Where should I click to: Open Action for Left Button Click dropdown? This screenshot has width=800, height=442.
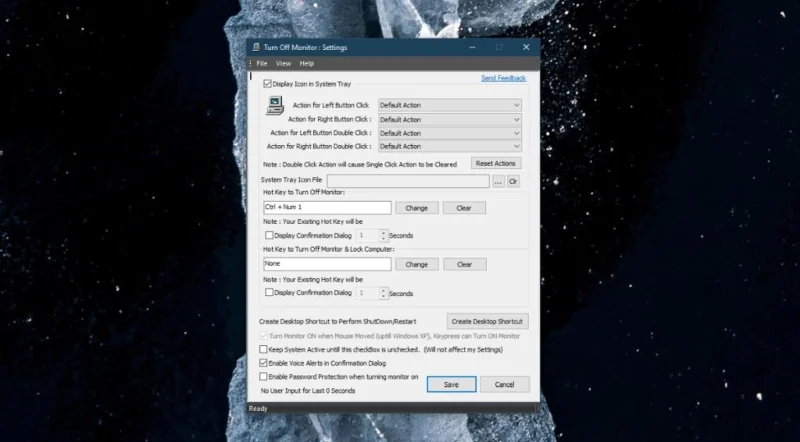click(x=449, y=105)
